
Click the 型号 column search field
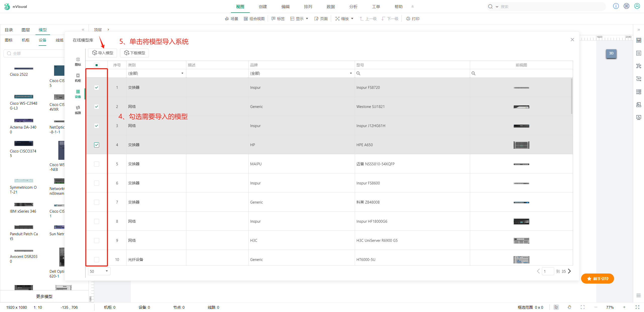click(x=413, y=73)
